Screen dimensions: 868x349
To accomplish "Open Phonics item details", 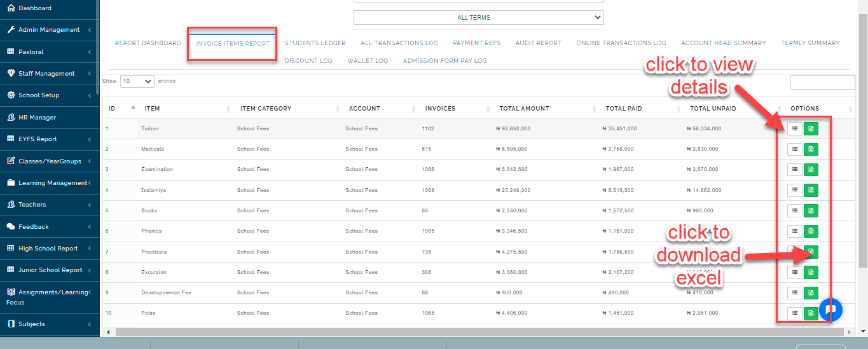I will [x=794, y=231].
